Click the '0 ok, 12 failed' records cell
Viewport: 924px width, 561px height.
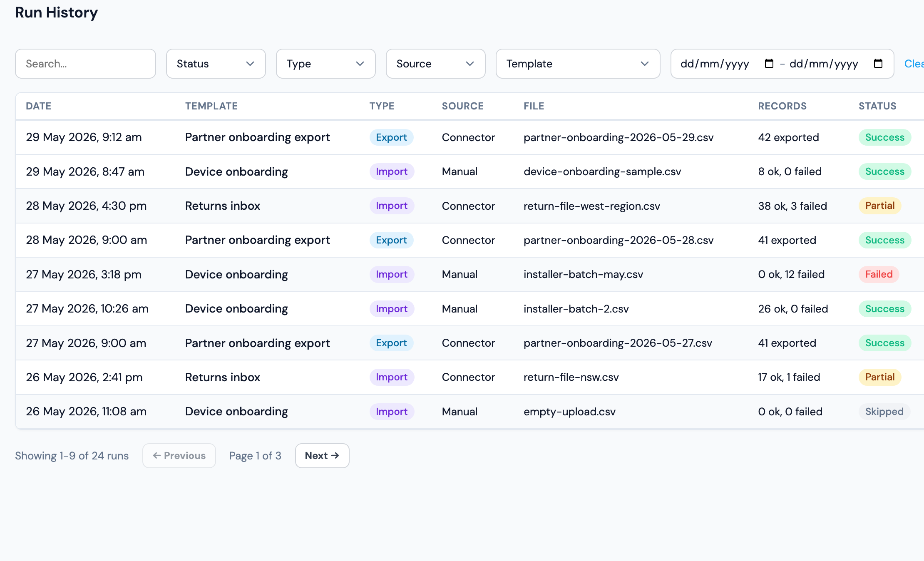pos(791,274)
